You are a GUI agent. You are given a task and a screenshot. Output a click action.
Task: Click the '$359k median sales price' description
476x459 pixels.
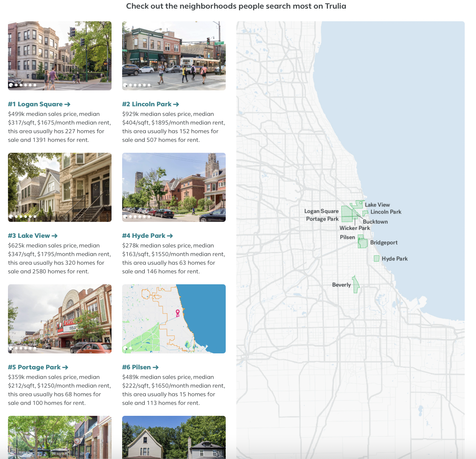(59, 390)
